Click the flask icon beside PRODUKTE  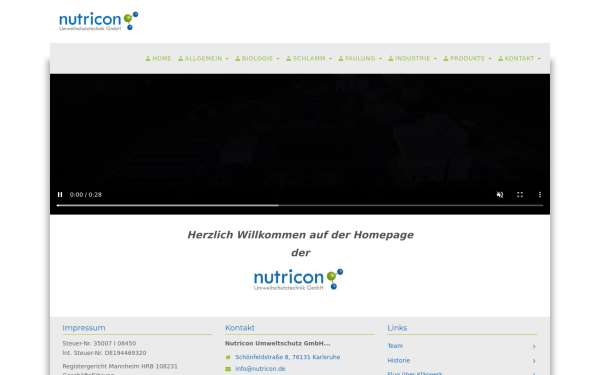point(446,59)
